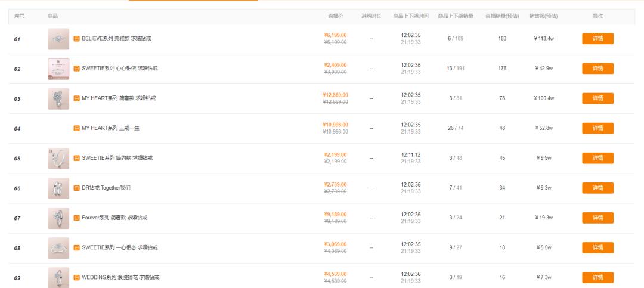Click the 销售额(预估) column header
The width and height of the screenshot is (644, 288).
coord(543,16)
